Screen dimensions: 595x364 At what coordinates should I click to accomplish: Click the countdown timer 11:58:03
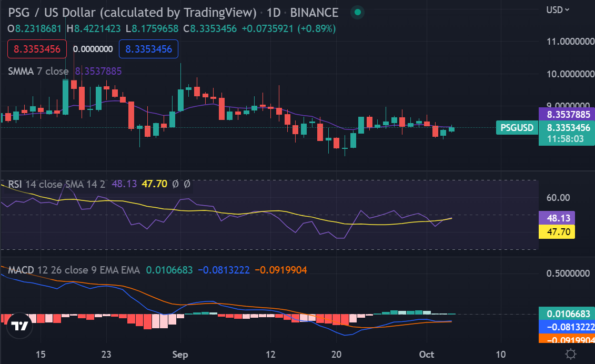point(565,139)
